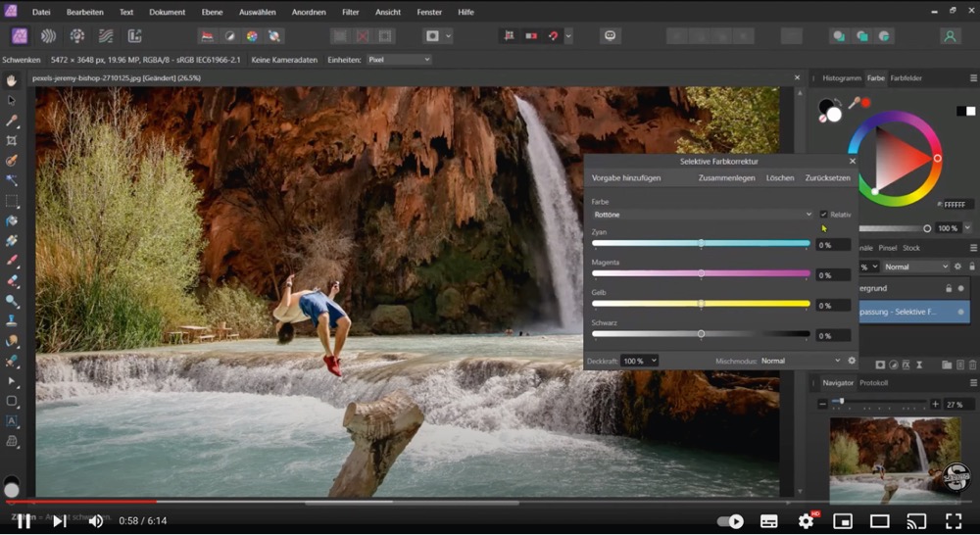Open the Farbe Rottöne dropdown
Viewport: 980px width, 535px height.
point(702,215)
